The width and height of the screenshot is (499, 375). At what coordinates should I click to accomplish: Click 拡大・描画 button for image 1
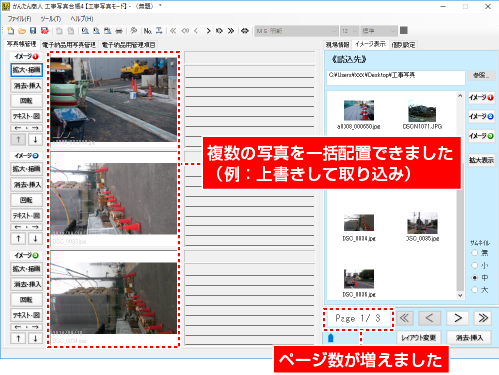click(27, 70)
